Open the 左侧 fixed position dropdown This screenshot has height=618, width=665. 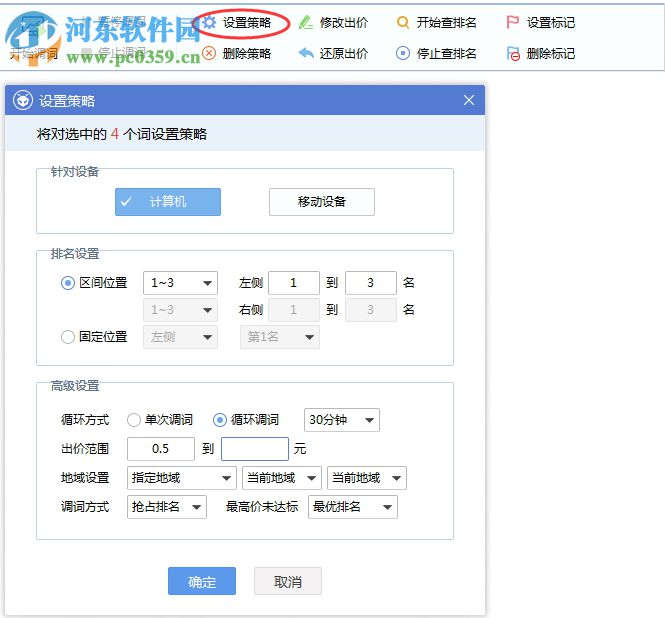[180, 337]
